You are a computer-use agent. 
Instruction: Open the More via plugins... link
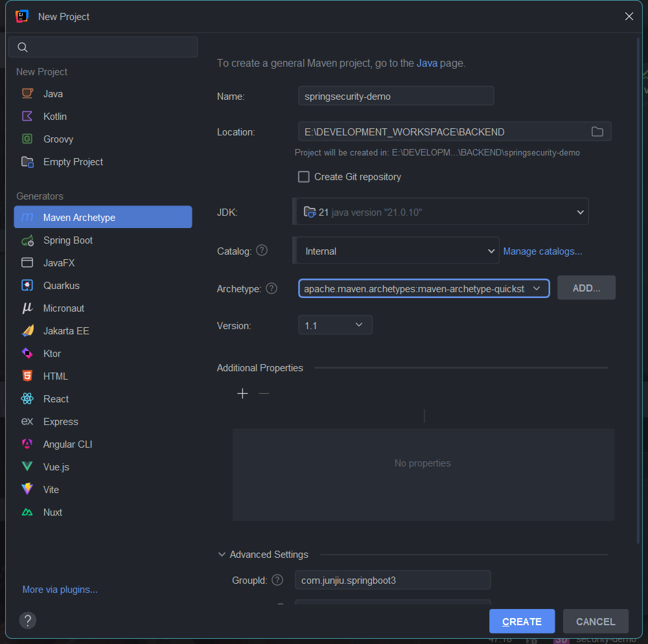point(60,590)
